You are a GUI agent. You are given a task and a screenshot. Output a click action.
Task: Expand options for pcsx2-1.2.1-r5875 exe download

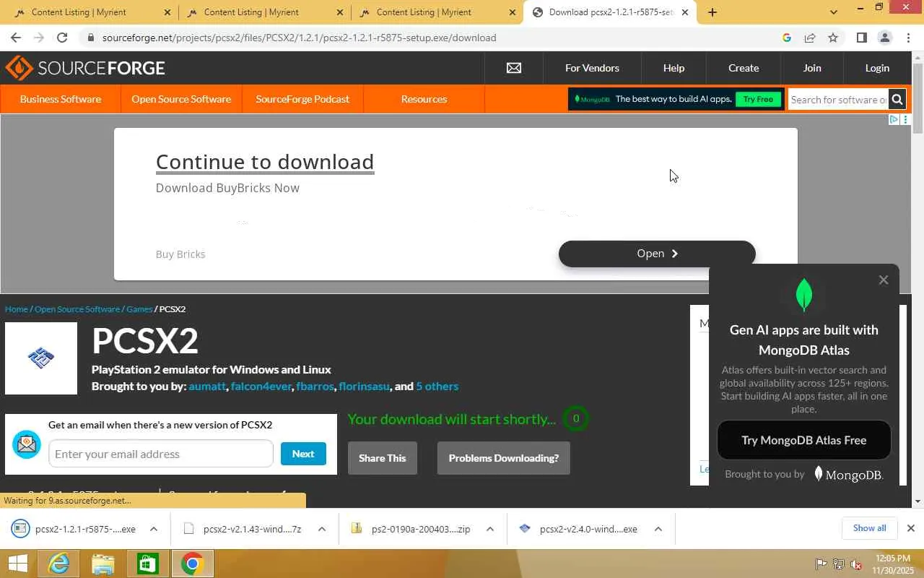point(154,529)
